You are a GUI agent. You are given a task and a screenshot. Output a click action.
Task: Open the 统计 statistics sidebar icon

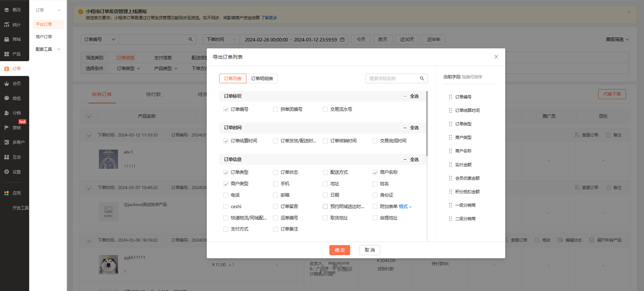click(7, 25)
